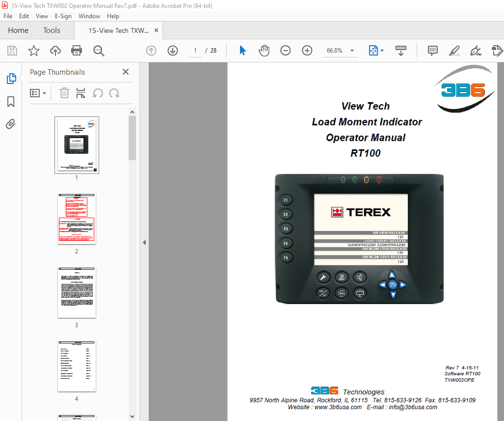The image size is (504, 421).
Task: Click the next page down arrow button
Action: [x=172, y=50]
